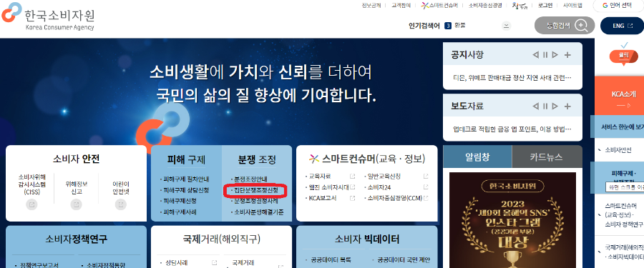Switch to the 카드뉴스 tab
This screenshot has height=268, width=644.
tap(547, 157)
